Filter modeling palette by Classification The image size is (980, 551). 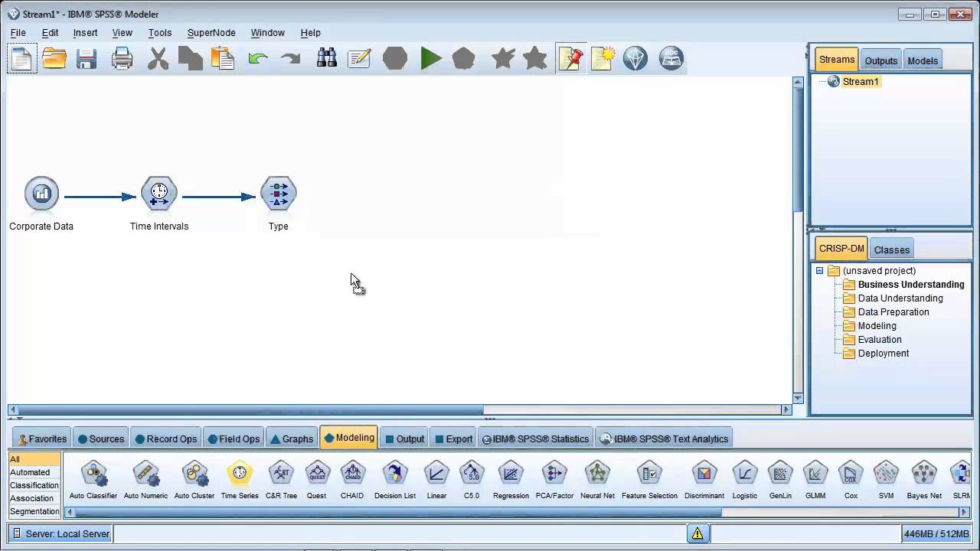pos(34,485)
